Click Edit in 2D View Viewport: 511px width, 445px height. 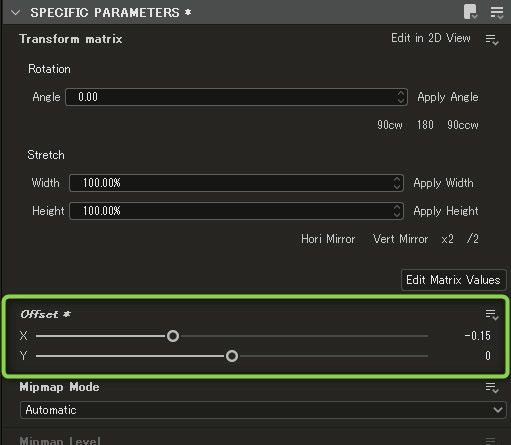[x=431, y=38]
